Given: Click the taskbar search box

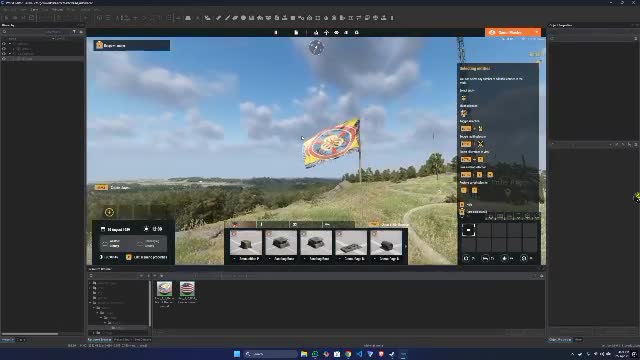Looking at the screenshot, I should (x=270, y=354).
